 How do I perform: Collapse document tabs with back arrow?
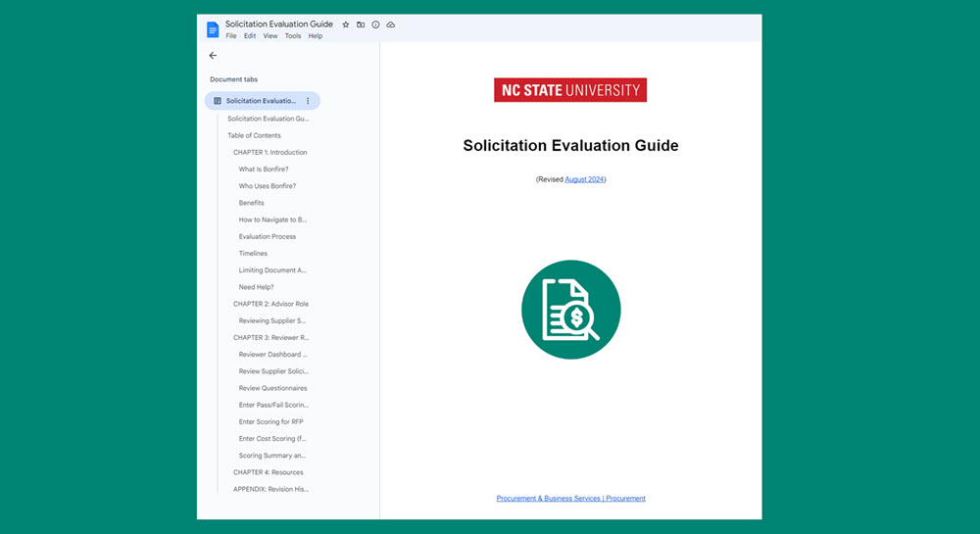(213, 56)
